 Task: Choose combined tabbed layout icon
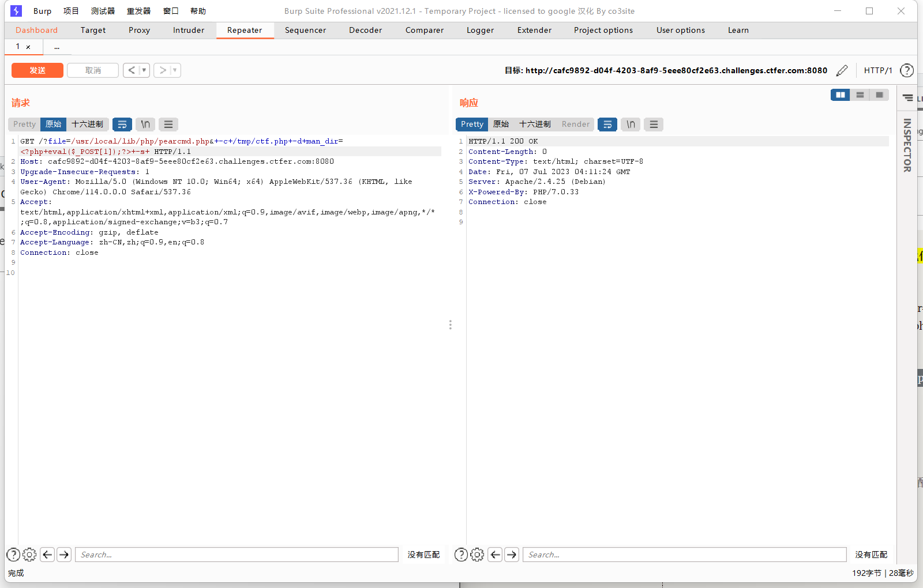pyautogui.click(x=879, y=95)
